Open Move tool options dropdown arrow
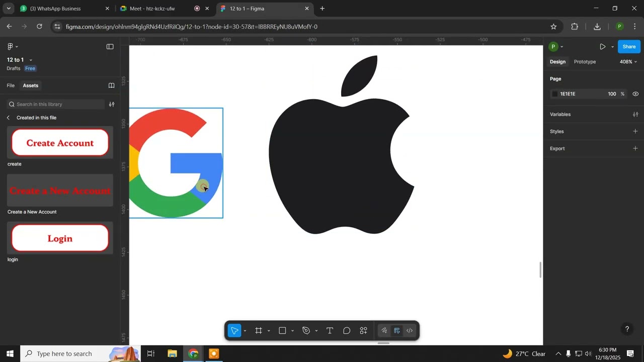The width and height of the screenshot is (644, 362). coord(245,331)
